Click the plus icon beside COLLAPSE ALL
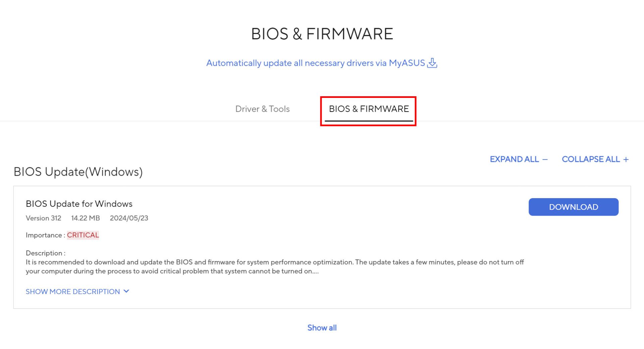The image size is (644, 349). click(626, 160)
